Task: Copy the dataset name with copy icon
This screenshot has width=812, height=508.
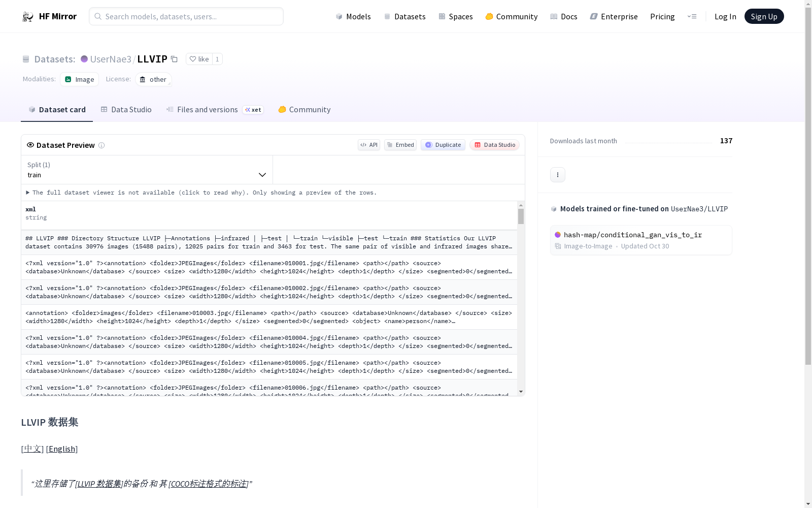Action: [174, 59]
